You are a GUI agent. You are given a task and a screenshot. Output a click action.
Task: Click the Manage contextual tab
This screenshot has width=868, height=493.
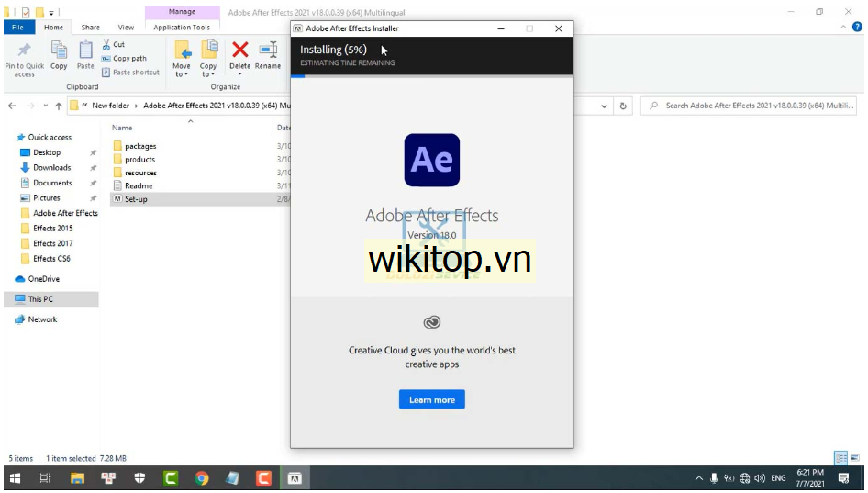[x=182, y=12]
